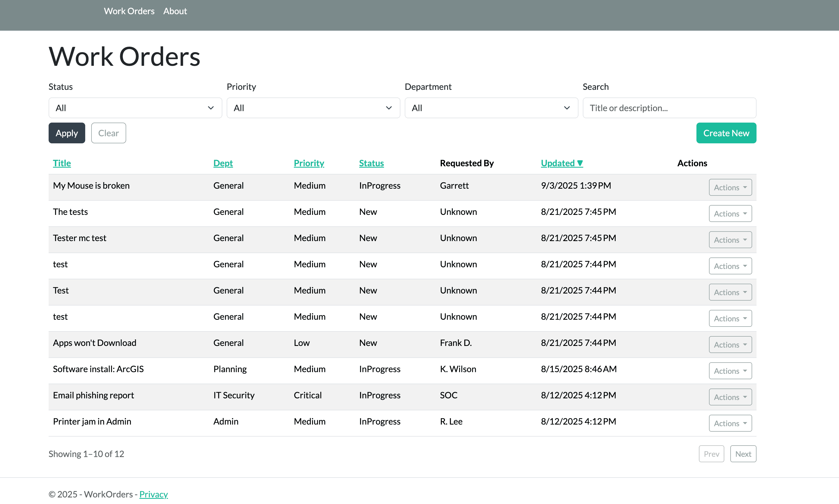Open the Work Orders navigation menu item
Viewport: 839px width, 504px height.
(129, 11)
